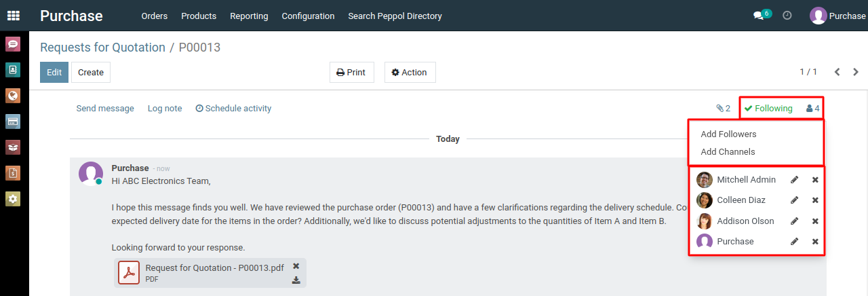Viewport: 868px width, 296px height.
Task: Open the Contacts sidebar icon
Action: [x=13, y=70]
